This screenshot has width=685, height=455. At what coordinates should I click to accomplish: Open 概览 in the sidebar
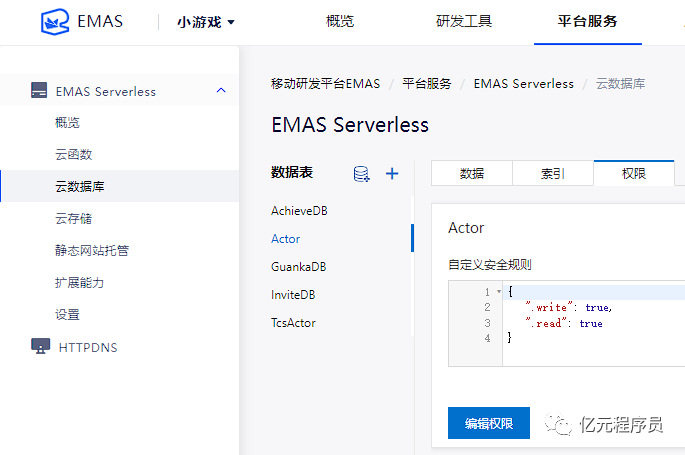point(67,123)
